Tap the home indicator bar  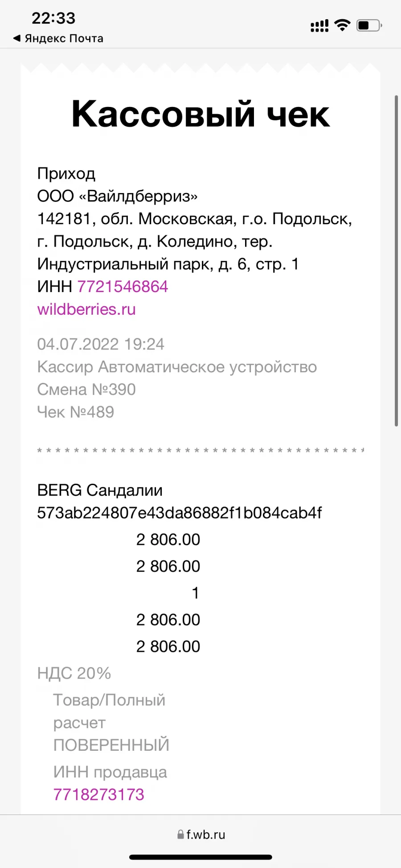coord(200,857)
